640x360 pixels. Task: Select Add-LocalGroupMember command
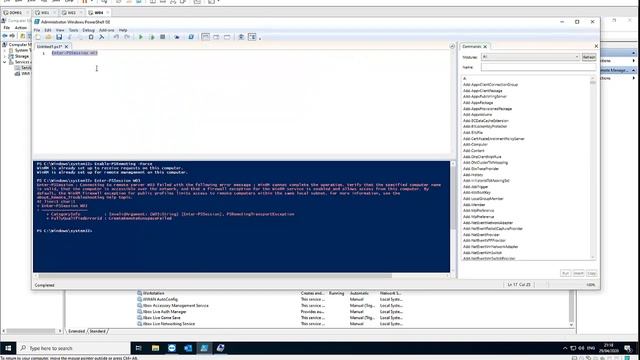click(x=483, y=199)
